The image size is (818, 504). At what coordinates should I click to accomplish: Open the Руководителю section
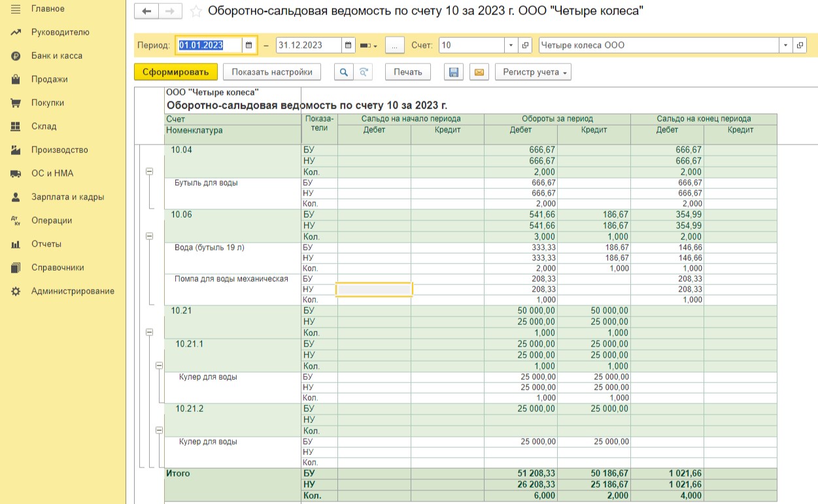coord(60,32)
